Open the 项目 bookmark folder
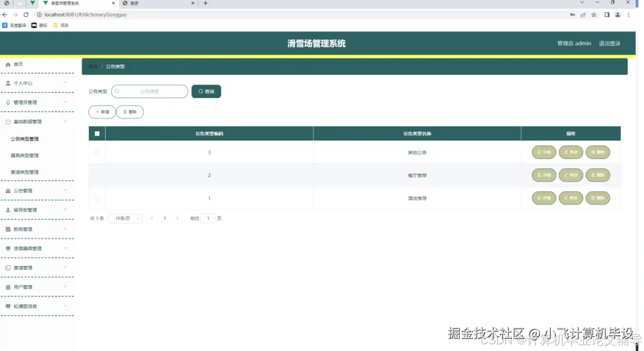The width and height of the screenshot is (644, 351). pyautogui.click(x=61, y=25)
